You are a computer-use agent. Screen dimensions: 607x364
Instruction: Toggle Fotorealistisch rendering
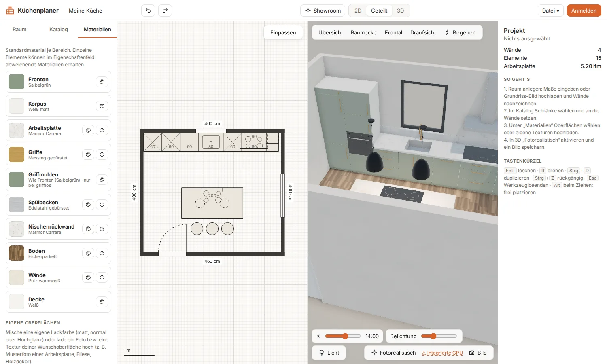(x=394, y=353)
